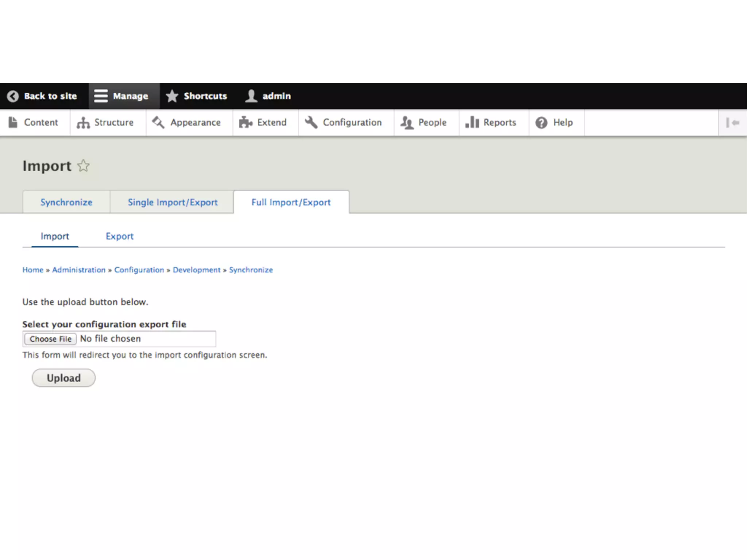Switch to Single Import/Export tab
This screenshot has width=747, height=560.
173,202
